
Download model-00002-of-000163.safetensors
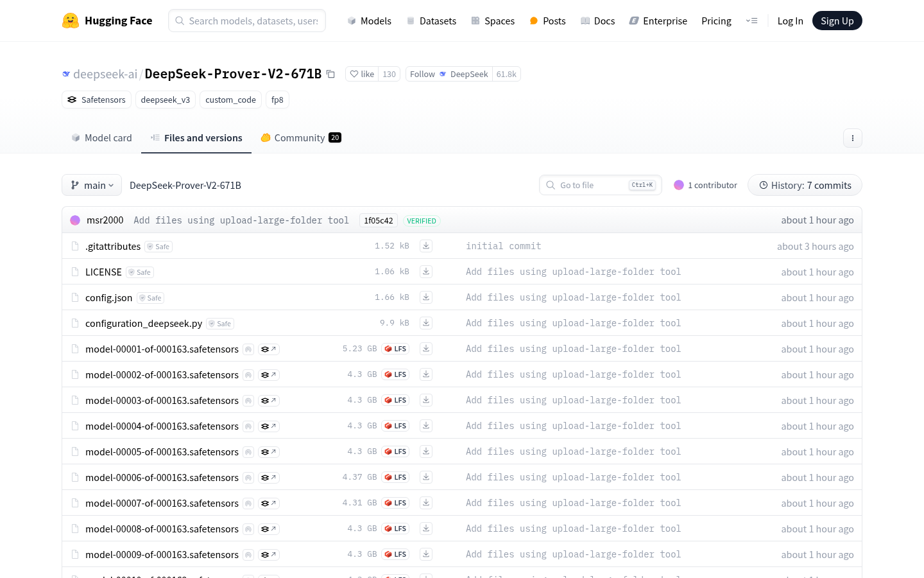426,374
